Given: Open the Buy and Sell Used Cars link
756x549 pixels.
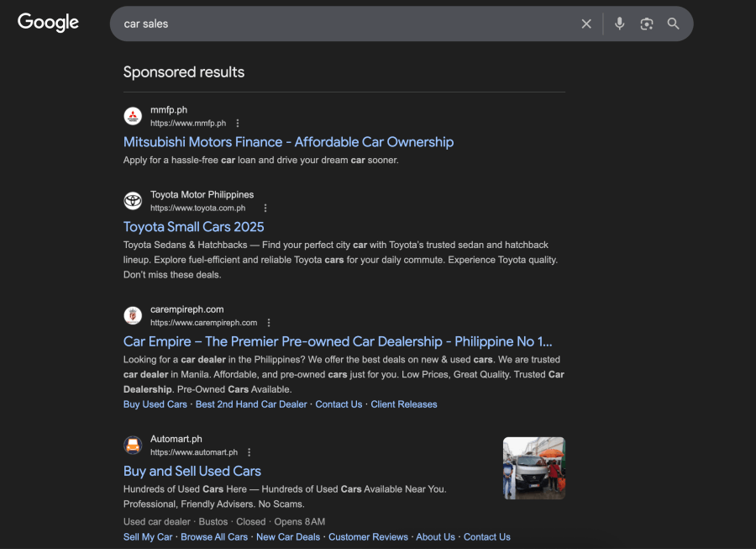Looking at the screenshot, I should click(x=192, y=472).
